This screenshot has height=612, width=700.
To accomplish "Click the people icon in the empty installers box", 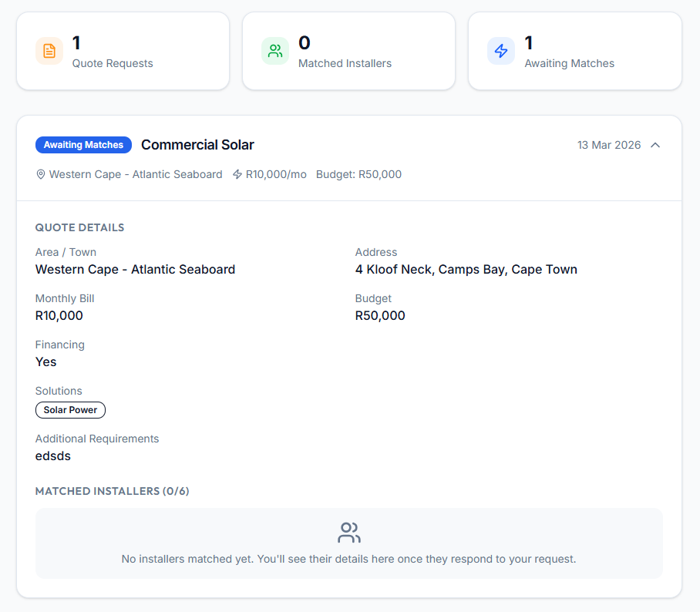I will 349,533.
